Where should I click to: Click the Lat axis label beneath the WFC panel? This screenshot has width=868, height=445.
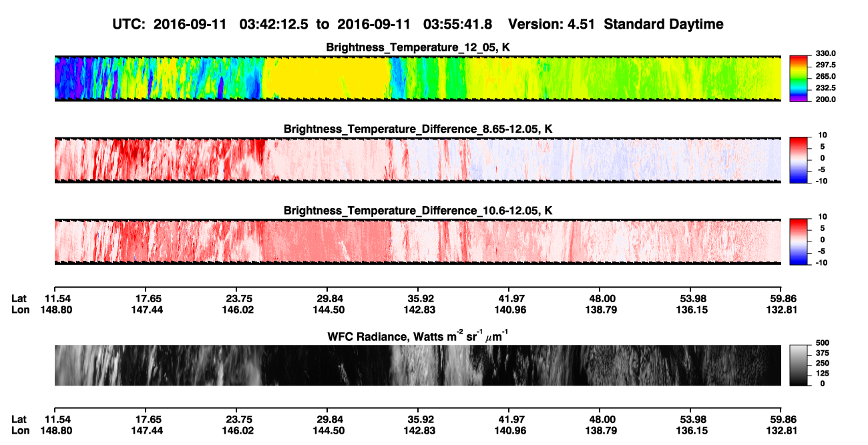[x=19, y=419]
